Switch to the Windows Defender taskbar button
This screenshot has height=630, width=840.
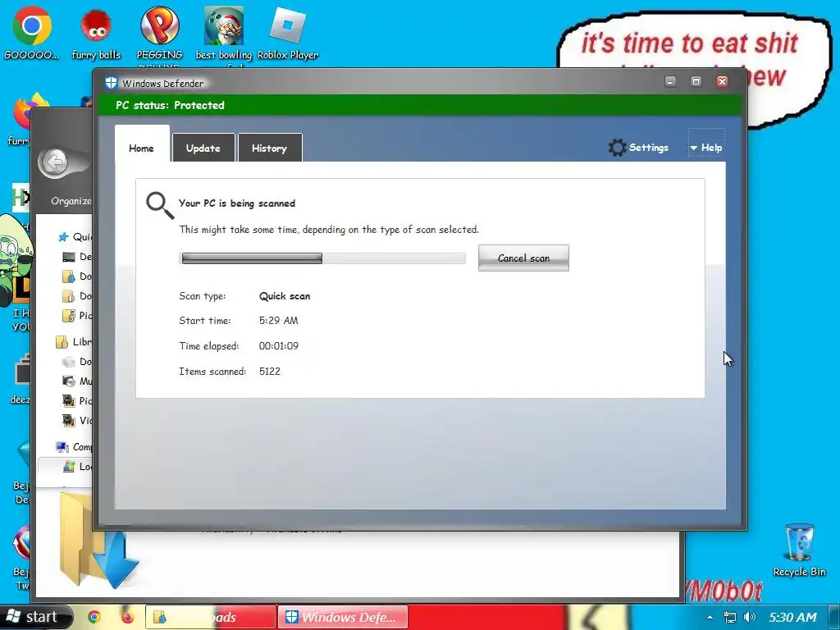click(343, 617)
